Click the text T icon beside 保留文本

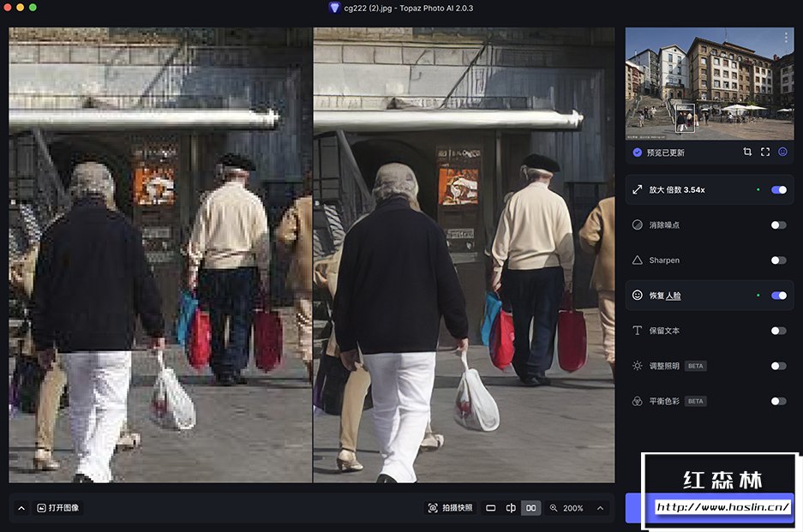click(637, 331)
